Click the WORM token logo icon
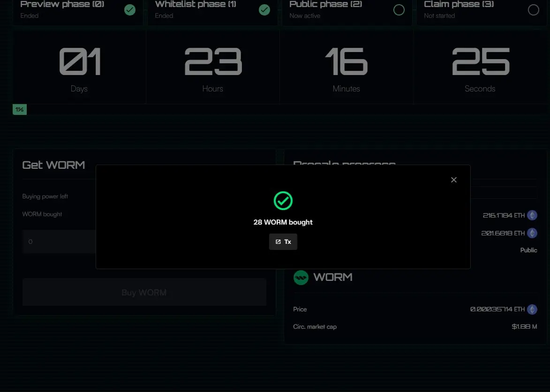550x392 pixels. click(301, 277)
